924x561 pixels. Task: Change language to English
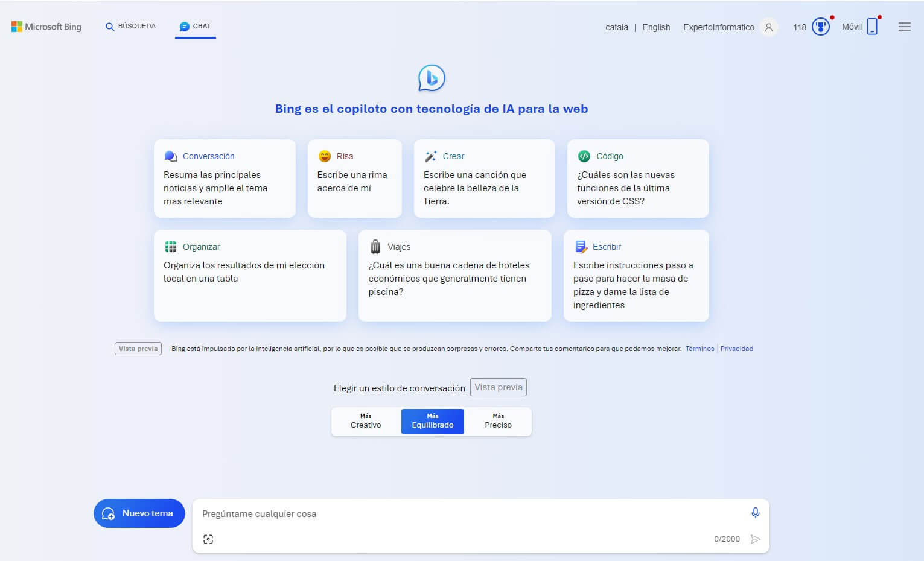(656, 27)
